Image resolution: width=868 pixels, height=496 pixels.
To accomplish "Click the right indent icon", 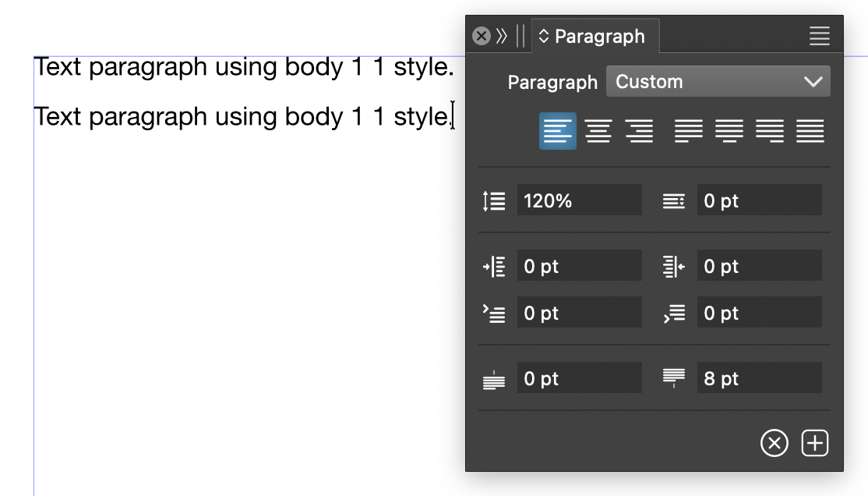I will tap(674, 267).
